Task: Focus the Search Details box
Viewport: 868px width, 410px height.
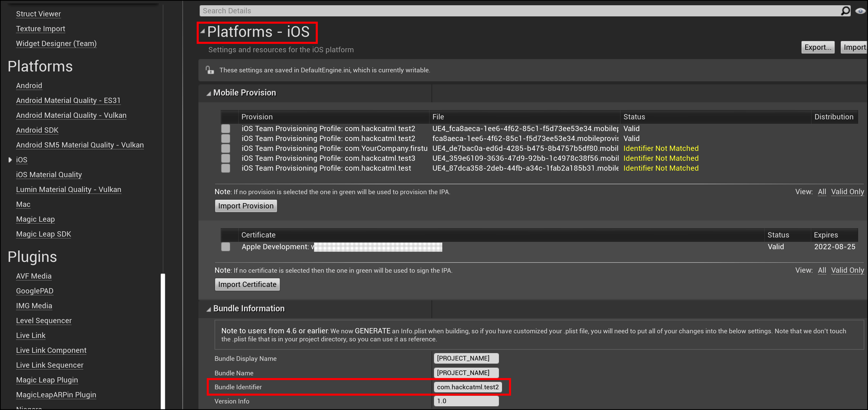Action: point(505,11)
